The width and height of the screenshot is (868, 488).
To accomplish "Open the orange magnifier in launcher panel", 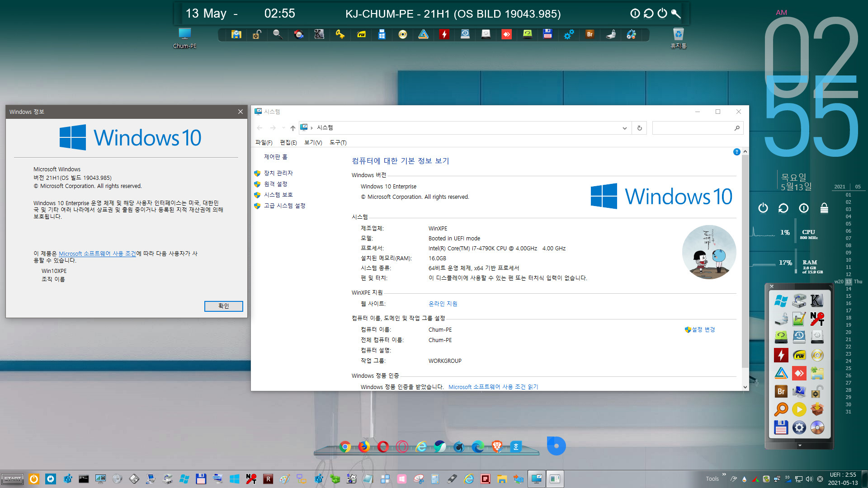I will (x=781, y=409).
